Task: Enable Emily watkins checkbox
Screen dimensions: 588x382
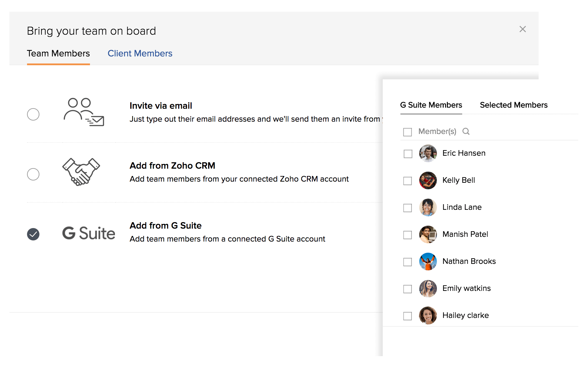Action: pyautogui.click(x=407, y=289)
